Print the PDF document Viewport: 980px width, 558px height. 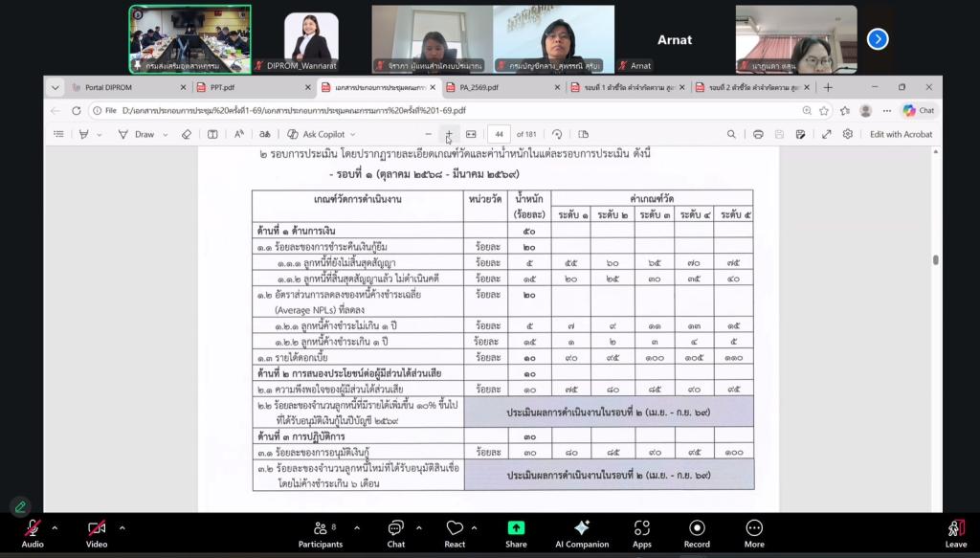click(x=758, y=134)
